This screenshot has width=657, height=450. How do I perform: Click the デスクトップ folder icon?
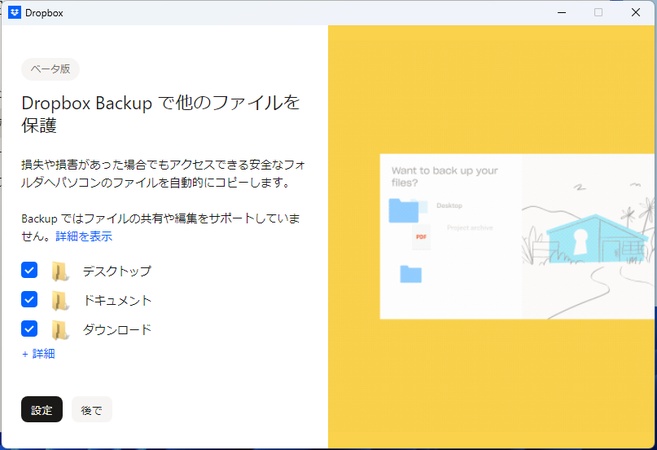(60, 271)
